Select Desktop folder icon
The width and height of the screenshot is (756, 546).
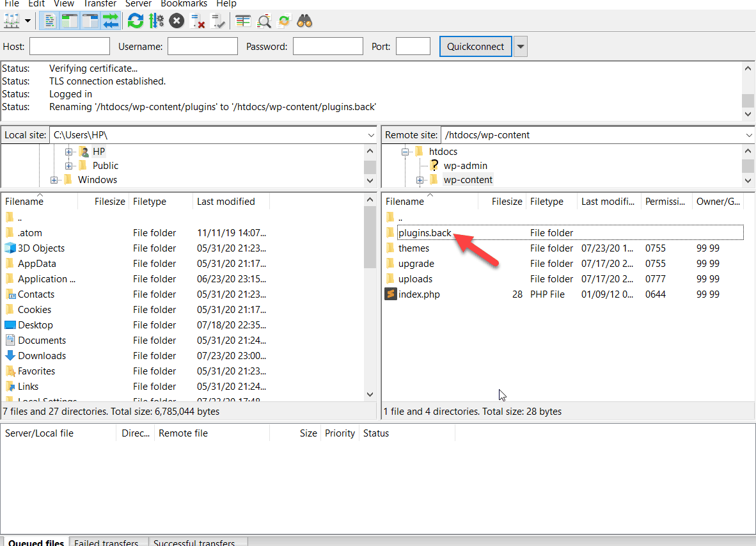[x=10, y=325]
